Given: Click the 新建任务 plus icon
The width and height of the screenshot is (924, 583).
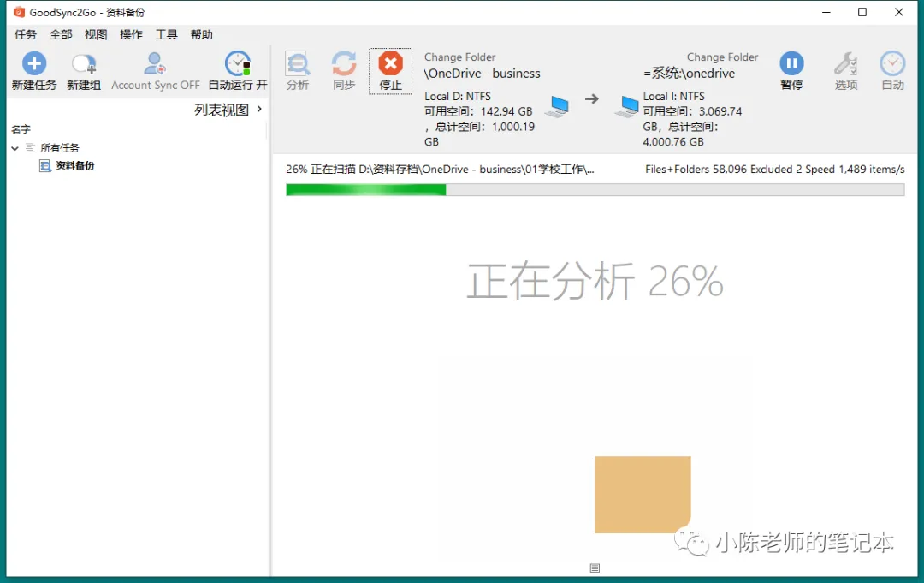Looking at the screenshot, I should [x=33, y=63].
